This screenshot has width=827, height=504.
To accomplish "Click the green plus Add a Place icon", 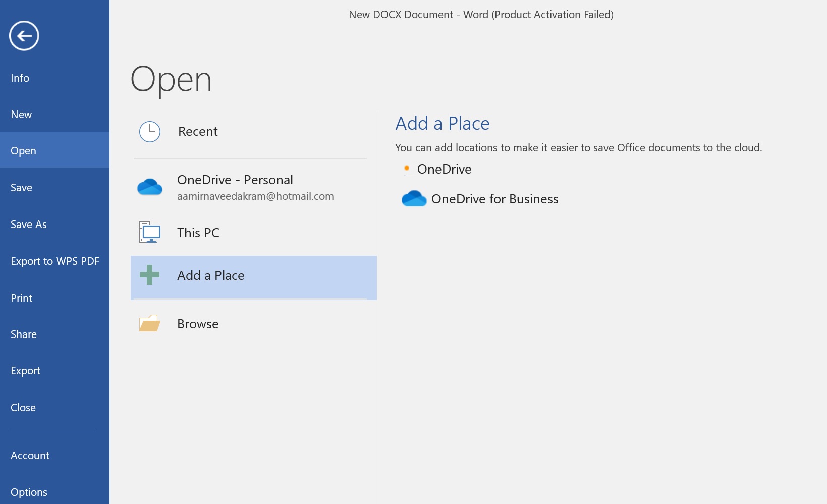I will tap(150, 275).
